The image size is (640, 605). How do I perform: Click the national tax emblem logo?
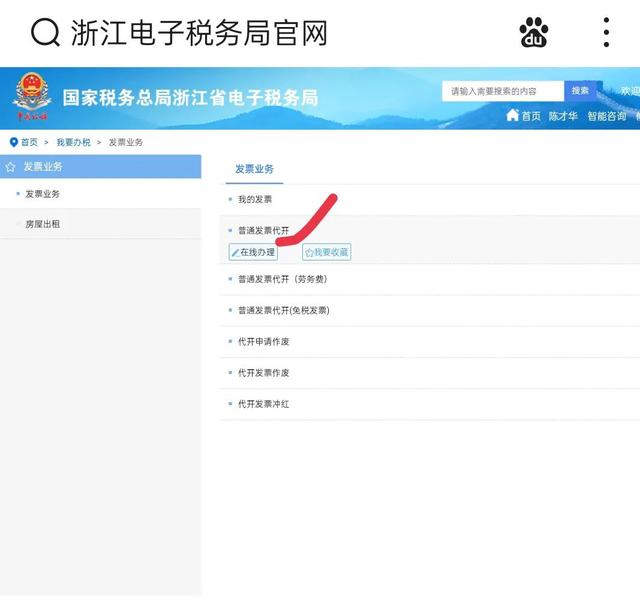tap(32, 97)
